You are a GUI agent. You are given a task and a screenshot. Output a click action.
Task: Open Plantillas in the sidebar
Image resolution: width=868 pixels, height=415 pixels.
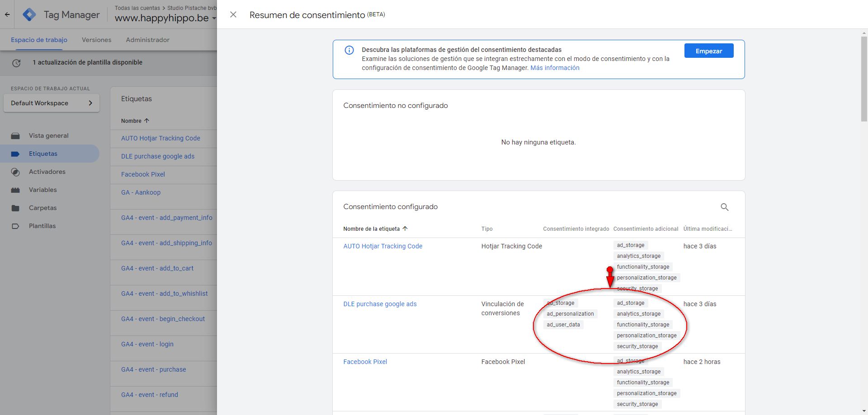click(42, 226)
